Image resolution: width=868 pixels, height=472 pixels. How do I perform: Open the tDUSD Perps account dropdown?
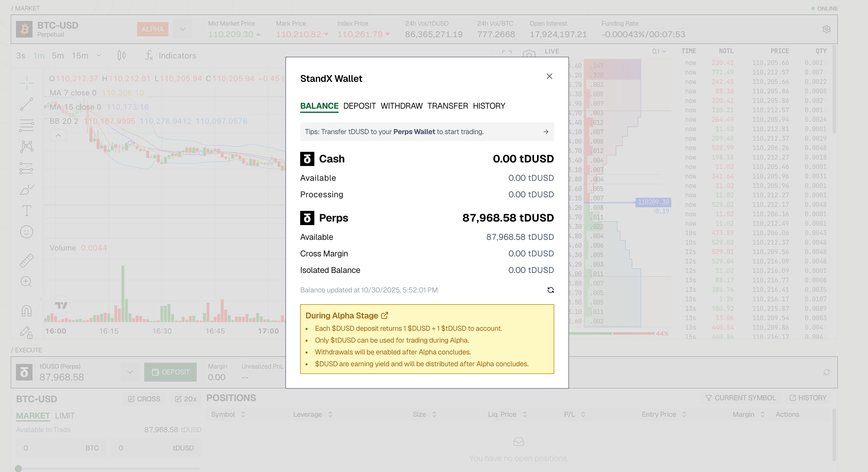tap(130, 372)
